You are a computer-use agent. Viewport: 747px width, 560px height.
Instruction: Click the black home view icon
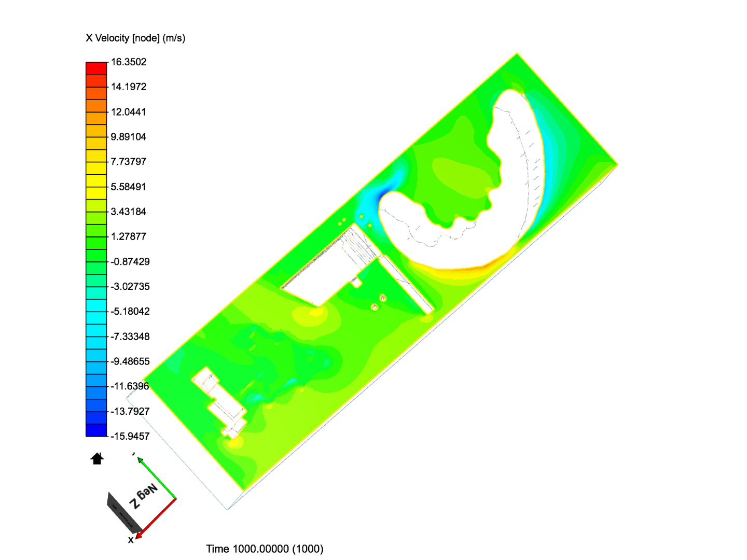point(97,458)
